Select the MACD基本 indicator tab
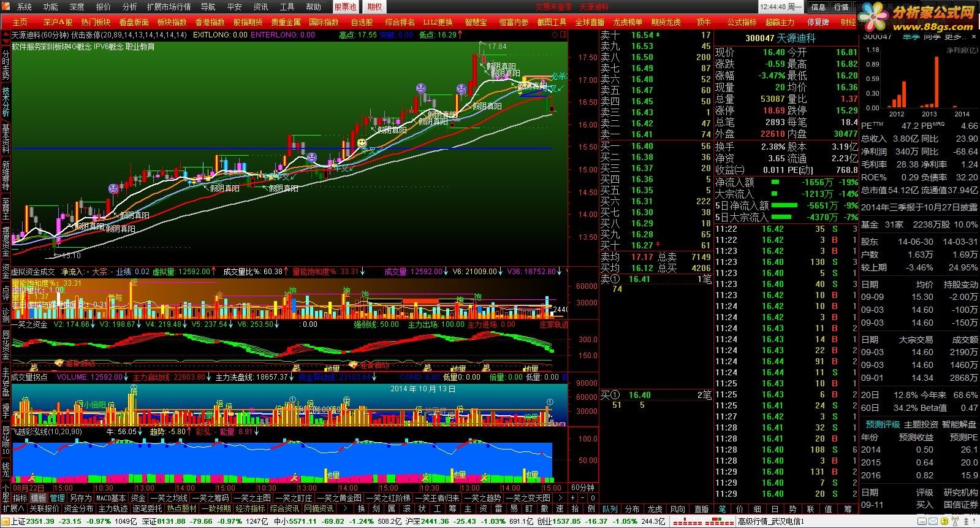 (x=111, y=498)
